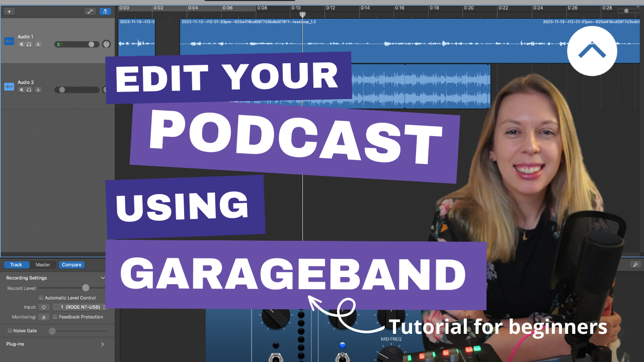Click the blue LED button in the plug-in
Screen dimensions: 644x362
tap(343, 345)
